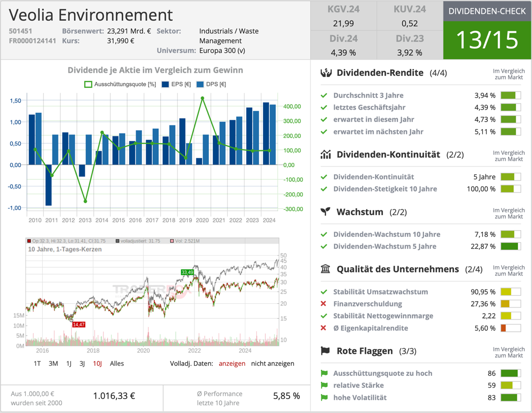This screenshot has height=413, width=532.
Task: Toggle the DPS [€] legend entry
Action: (211, 84)
